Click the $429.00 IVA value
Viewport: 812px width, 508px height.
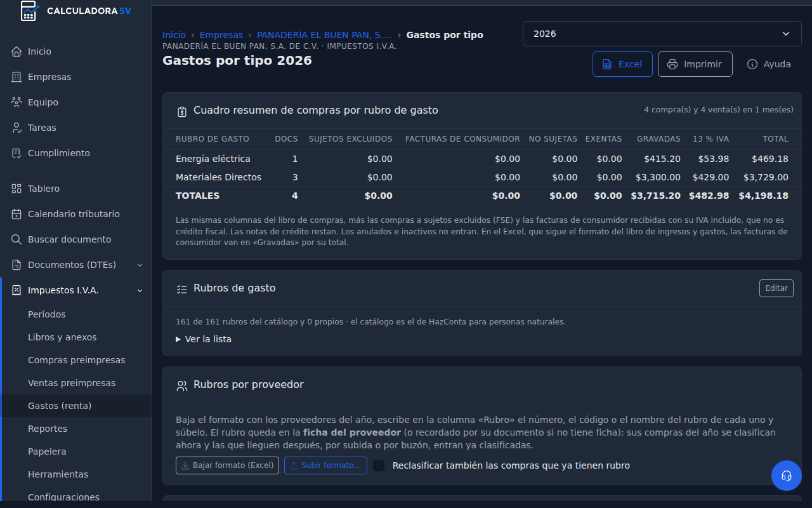[x=711, y=177]
